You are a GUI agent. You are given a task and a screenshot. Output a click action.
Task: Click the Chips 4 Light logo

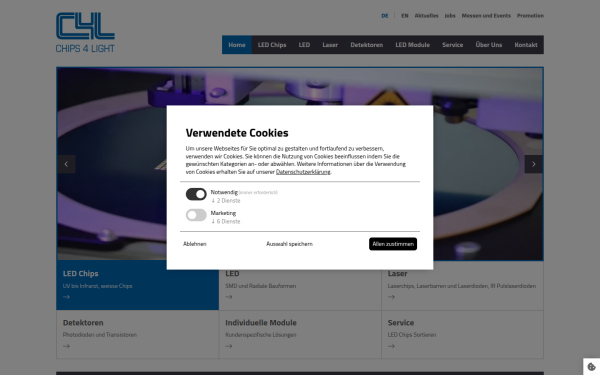[85, 33]
